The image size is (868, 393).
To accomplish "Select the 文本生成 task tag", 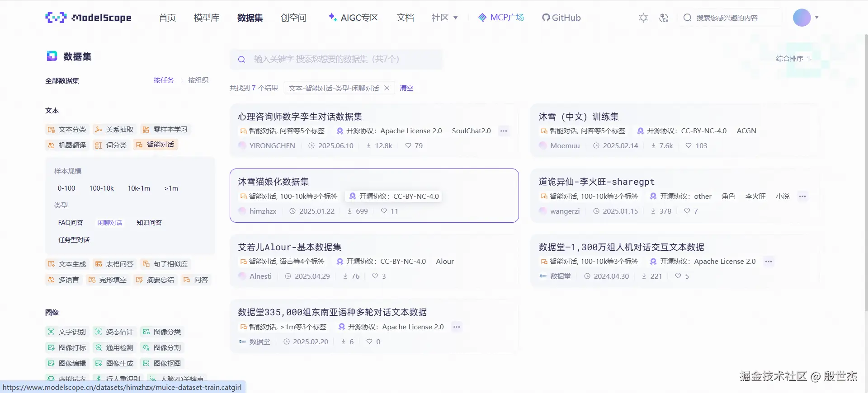I will coord(67,264).
